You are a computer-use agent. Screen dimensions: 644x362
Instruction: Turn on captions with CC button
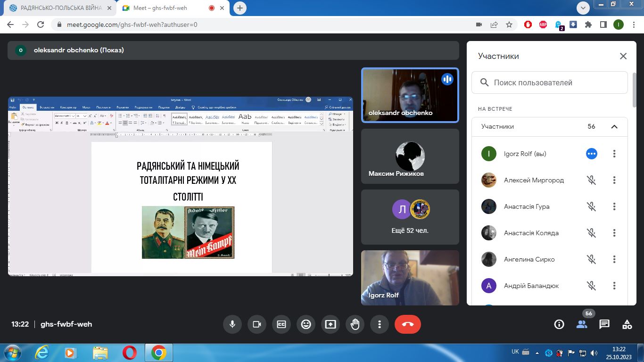pos(281,324)
